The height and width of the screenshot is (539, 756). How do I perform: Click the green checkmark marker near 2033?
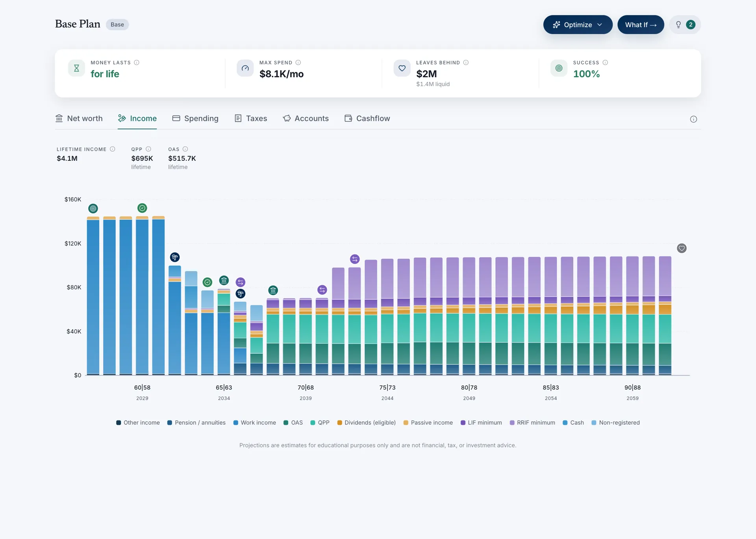[208, 282]
